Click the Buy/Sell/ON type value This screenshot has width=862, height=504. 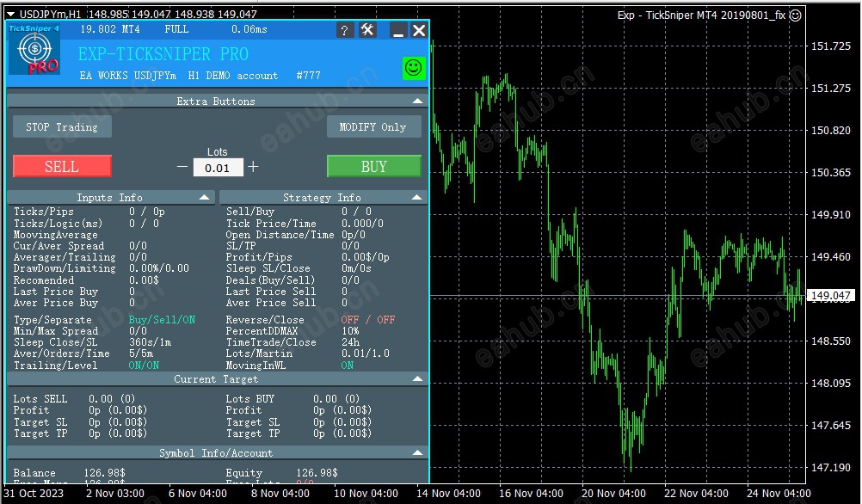[x=162, y=320]
